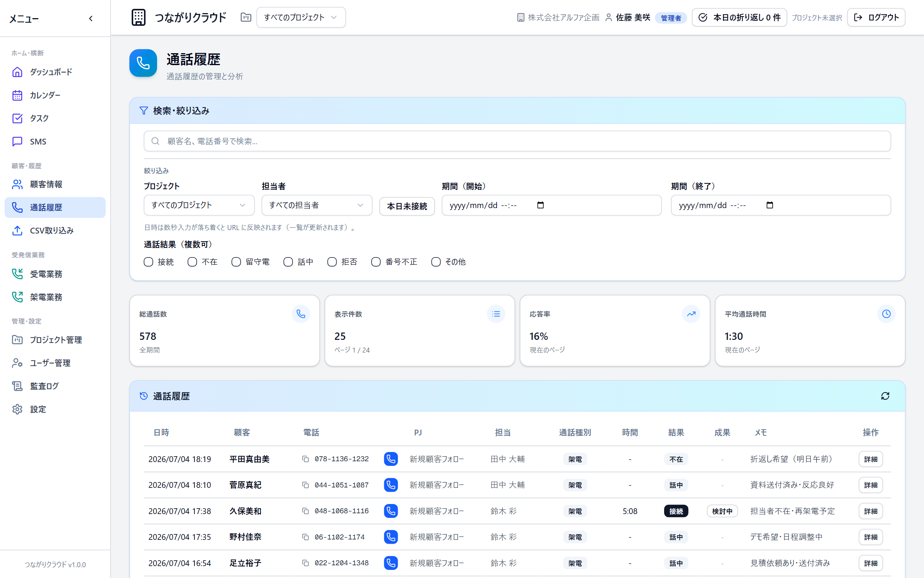Image resolution: width=924 pixels, height=578 pixels.
Task: Click the ログアウト button
Action: point(876,17)
